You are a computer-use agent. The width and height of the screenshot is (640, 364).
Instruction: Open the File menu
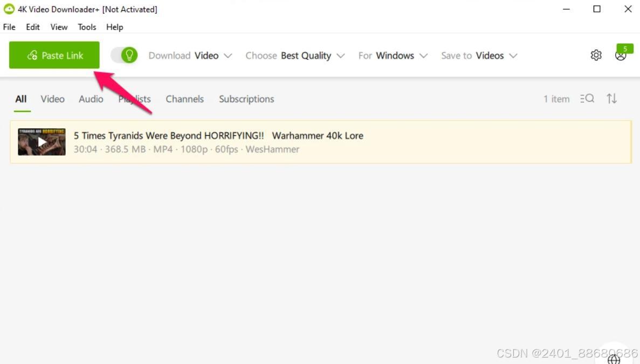coord(9,27)
